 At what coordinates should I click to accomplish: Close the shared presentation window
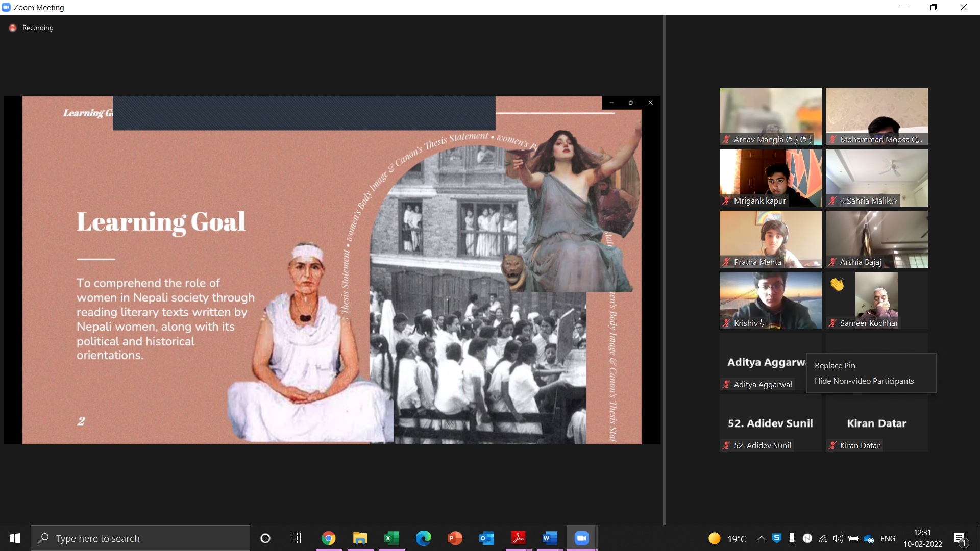pyautogui.click(x=650, y=103)
